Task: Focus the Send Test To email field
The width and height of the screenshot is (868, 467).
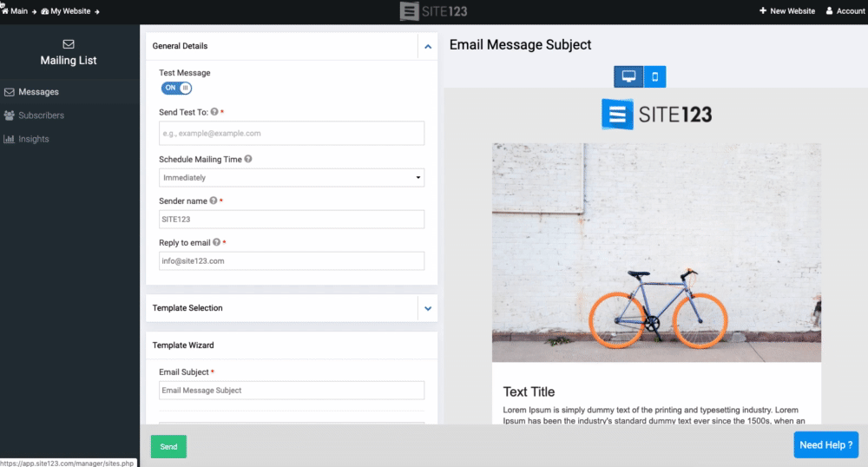Action: (x=292, y=134)
